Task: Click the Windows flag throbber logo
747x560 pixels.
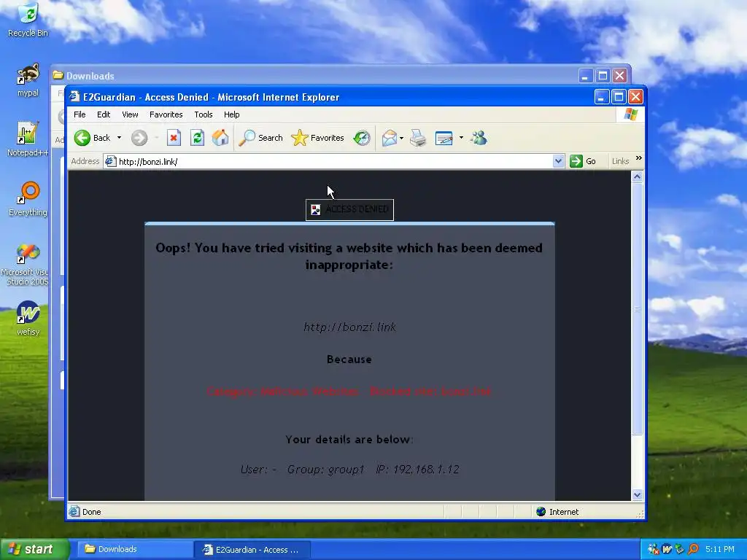Action: pos(631,114)
